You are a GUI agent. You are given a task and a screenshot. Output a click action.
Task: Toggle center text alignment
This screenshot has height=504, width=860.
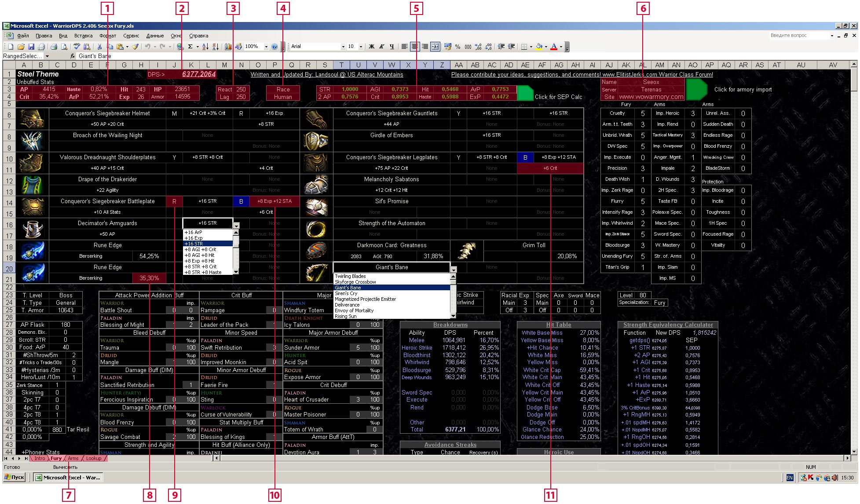point(415,47)
